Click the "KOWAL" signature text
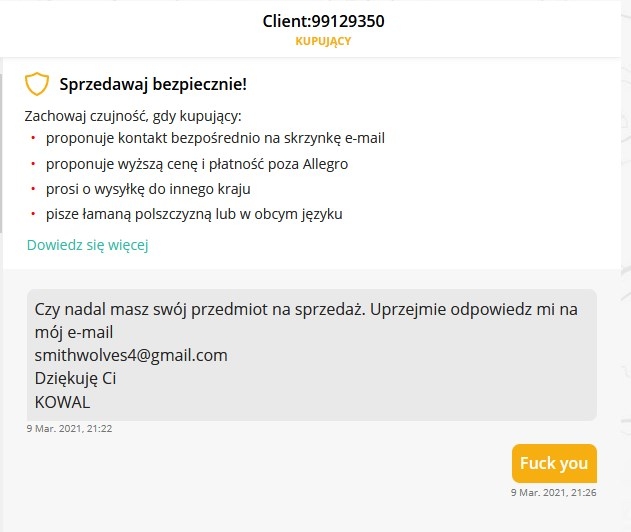 click(62, 402)
